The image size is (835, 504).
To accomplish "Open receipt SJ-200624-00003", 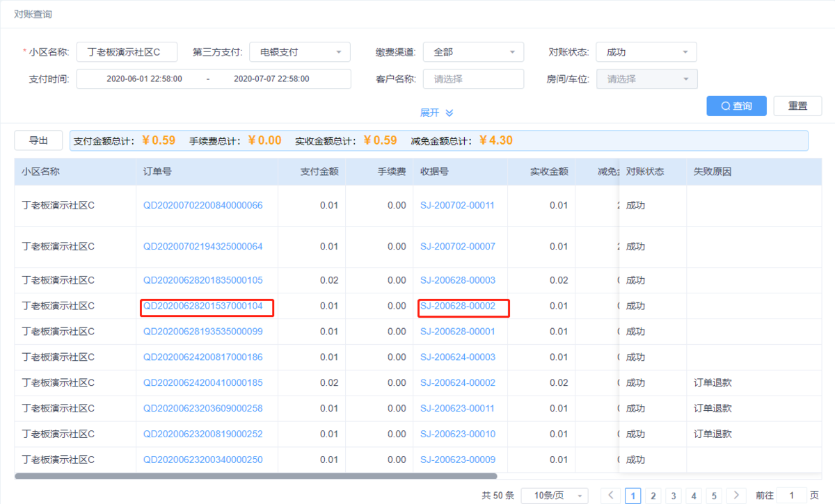I will coord(458,357).
